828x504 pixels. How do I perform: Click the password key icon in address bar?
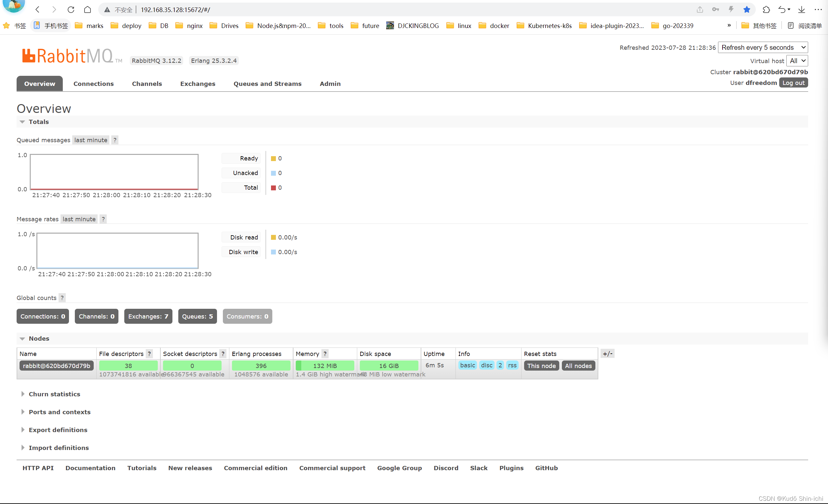click(715, 9)
